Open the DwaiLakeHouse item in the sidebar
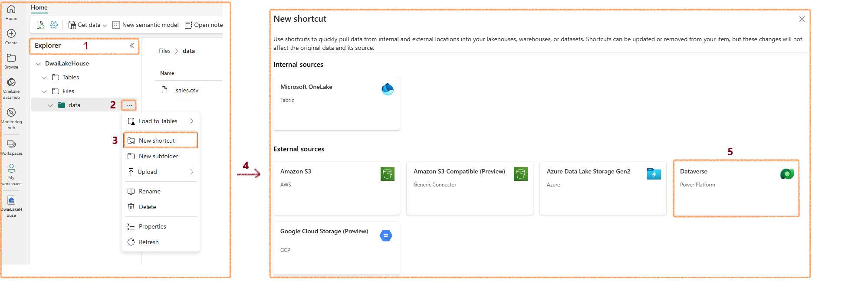Viewport: 868px width, 281px height. coord(11,206)
